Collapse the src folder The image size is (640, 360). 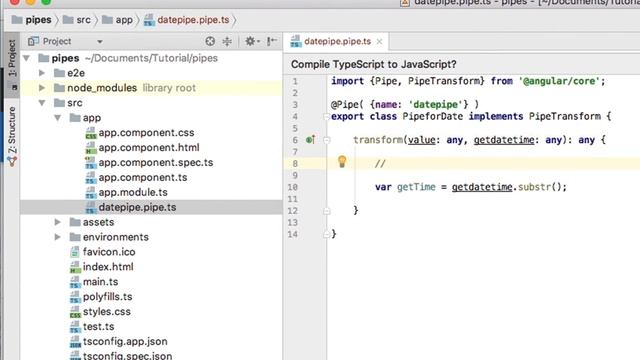(42, 103)
